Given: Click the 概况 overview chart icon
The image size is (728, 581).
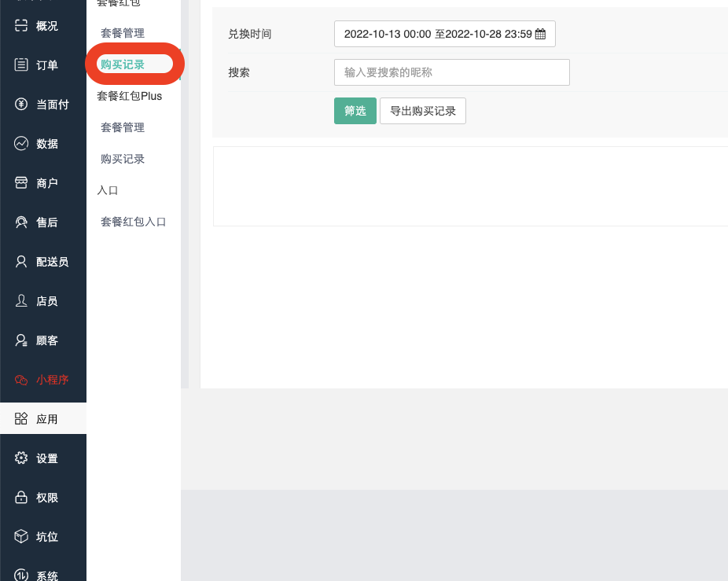Looking at the screenshot, I should pos(21,26).
